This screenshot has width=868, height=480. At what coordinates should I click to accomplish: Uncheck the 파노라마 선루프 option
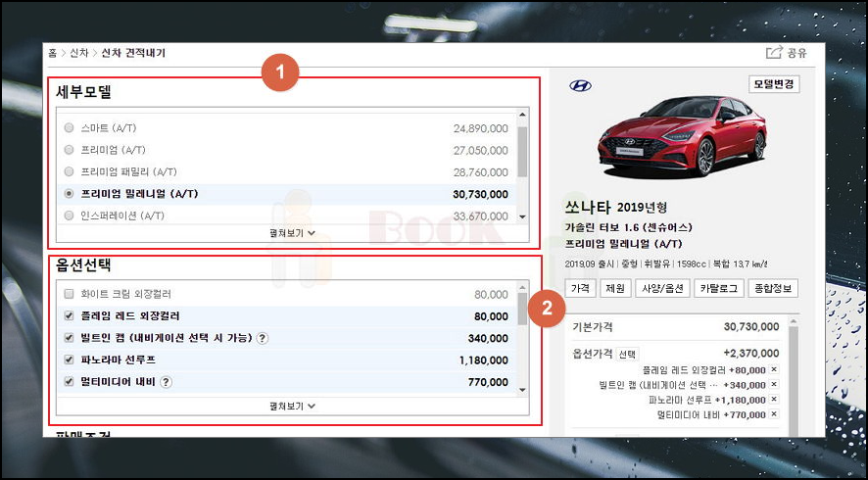point(69,360)
